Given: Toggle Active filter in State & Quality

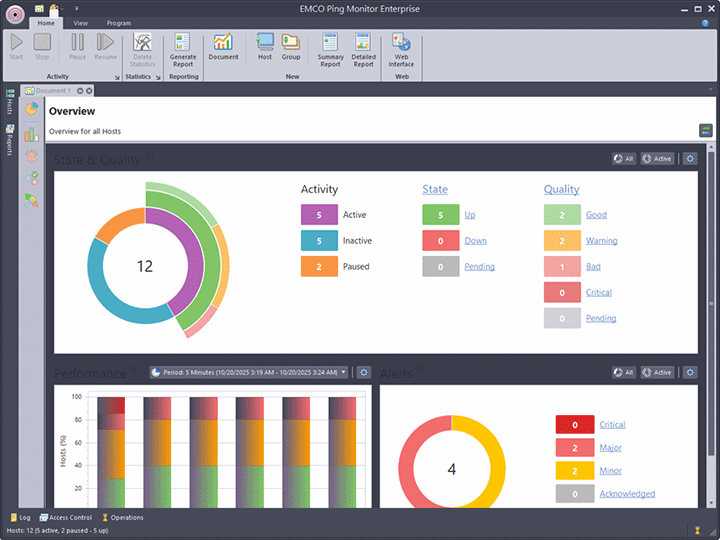Looking at the screenshot, I should tap(657, 159).
